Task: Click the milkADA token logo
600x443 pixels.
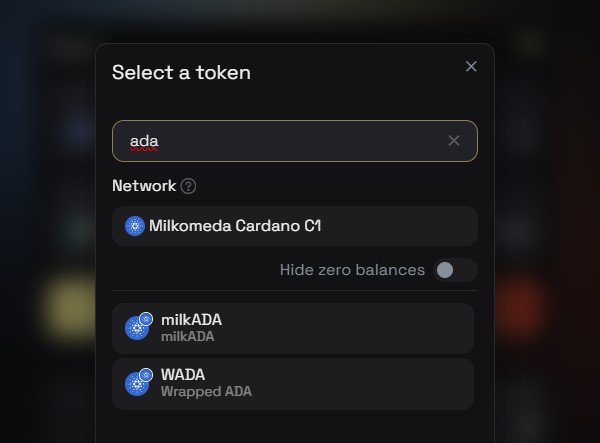Action: 137,328
